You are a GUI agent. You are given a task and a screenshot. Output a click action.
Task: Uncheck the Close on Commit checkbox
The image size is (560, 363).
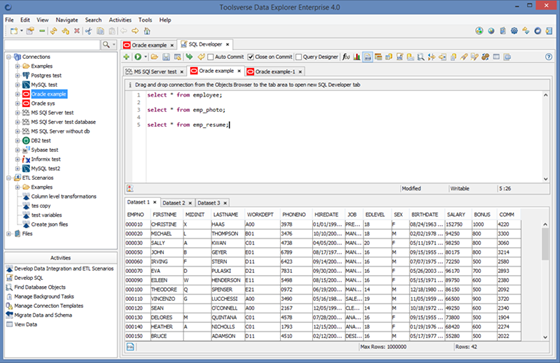pos(251,57)
